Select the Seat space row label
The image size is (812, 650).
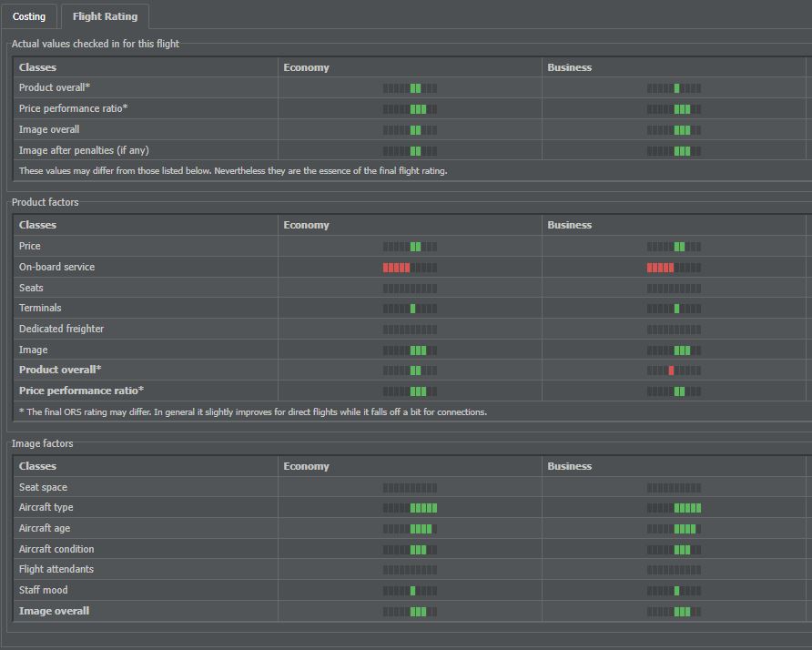click(43, 487)
